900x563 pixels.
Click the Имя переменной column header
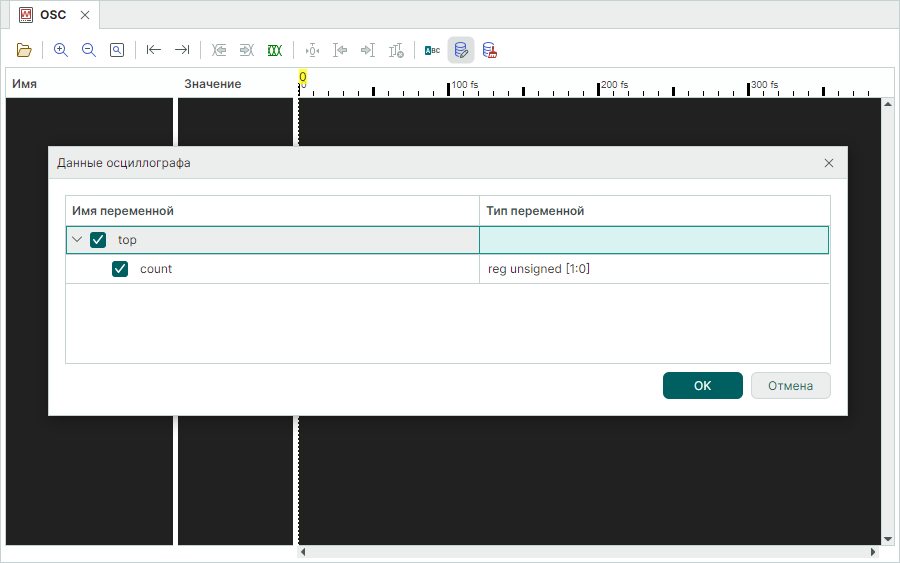[x=273, y=211]
